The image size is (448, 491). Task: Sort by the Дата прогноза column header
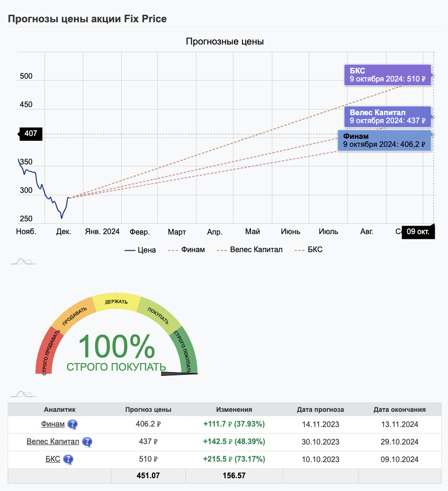click(320, 409)
